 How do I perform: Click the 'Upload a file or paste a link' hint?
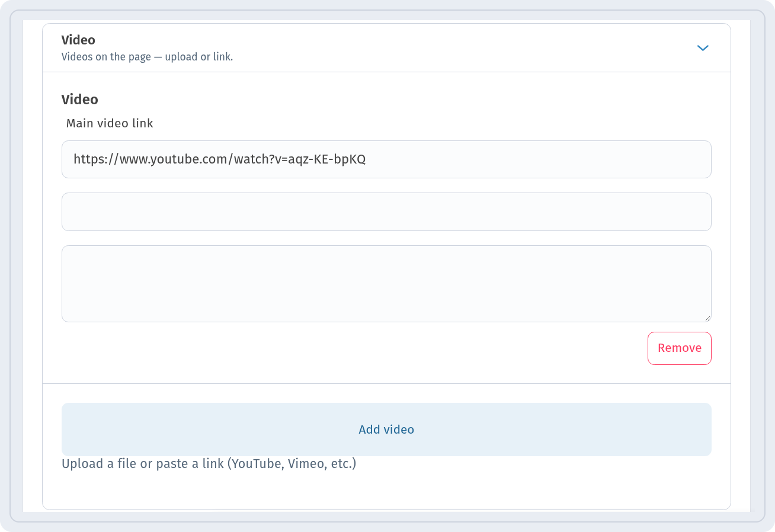[x=209, y=464]
